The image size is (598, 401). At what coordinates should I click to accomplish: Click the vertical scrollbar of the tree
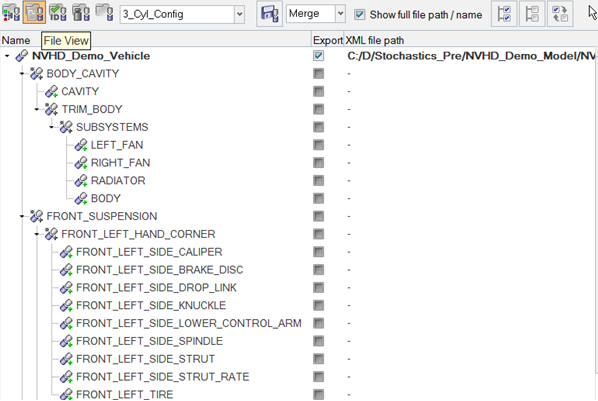pos(596,214)
